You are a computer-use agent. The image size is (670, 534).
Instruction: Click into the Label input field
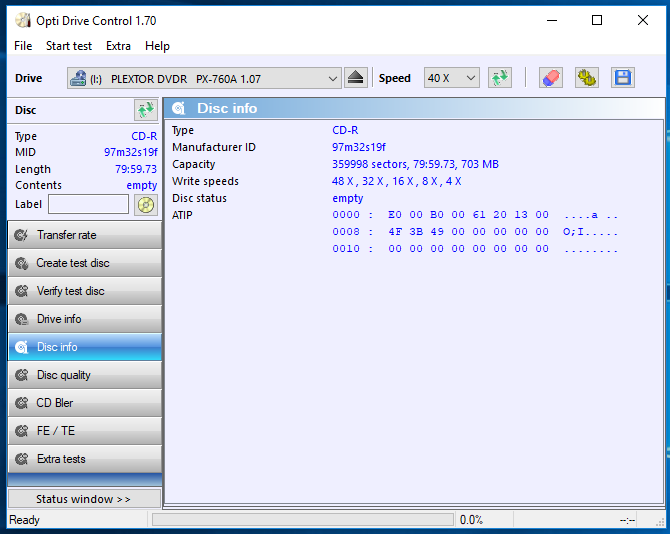pos(88,204)
